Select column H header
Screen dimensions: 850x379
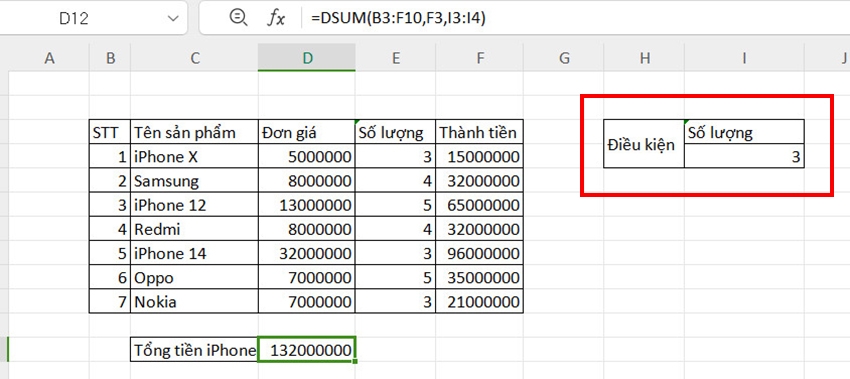[644, 58]
